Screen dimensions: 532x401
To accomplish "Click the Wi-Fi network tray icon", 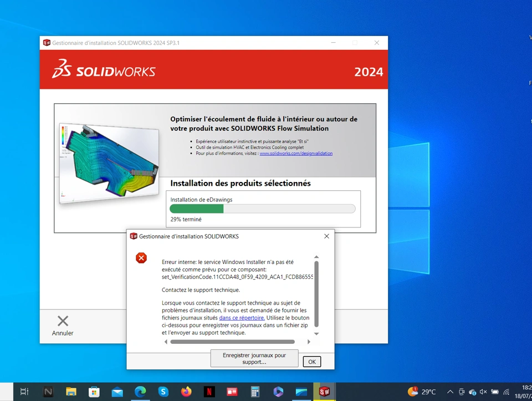I will [x=506, y=392].
